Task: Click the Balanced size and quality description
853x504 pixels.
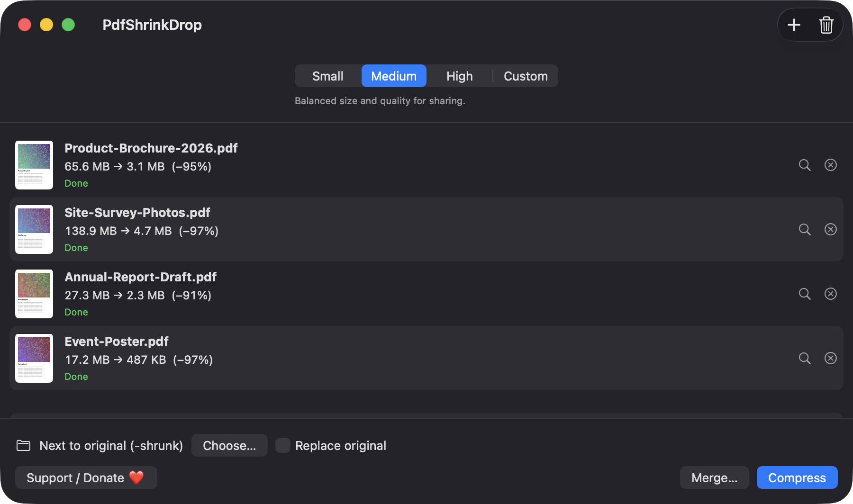Action: pos(380,101)
